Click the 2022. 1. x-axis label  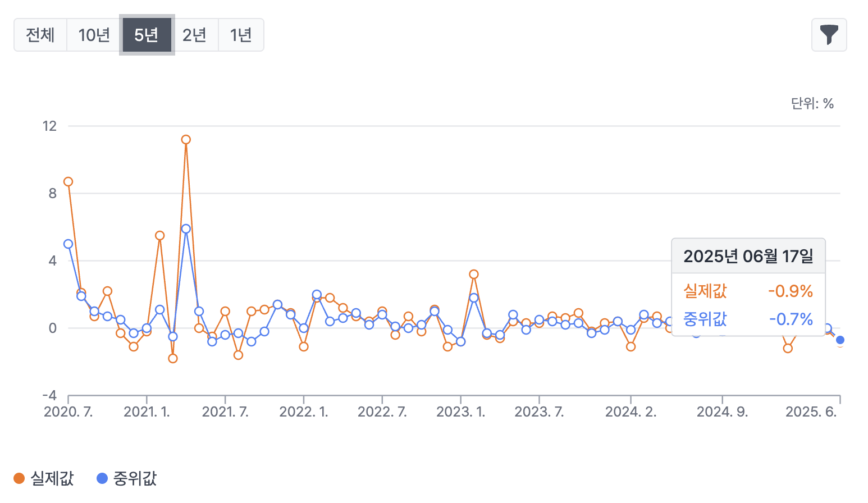click(304, 412)
